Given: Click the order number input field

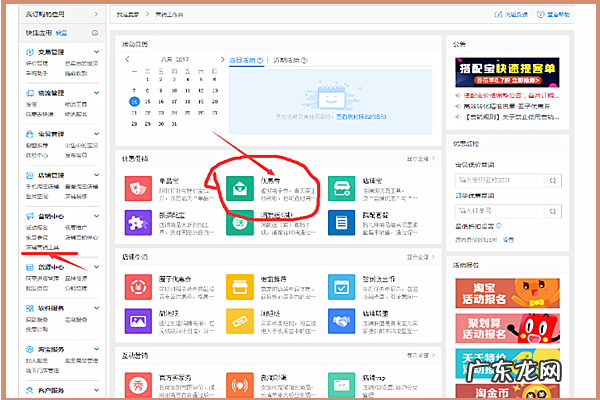Looking at the screenshot, I should pos(500,211).
